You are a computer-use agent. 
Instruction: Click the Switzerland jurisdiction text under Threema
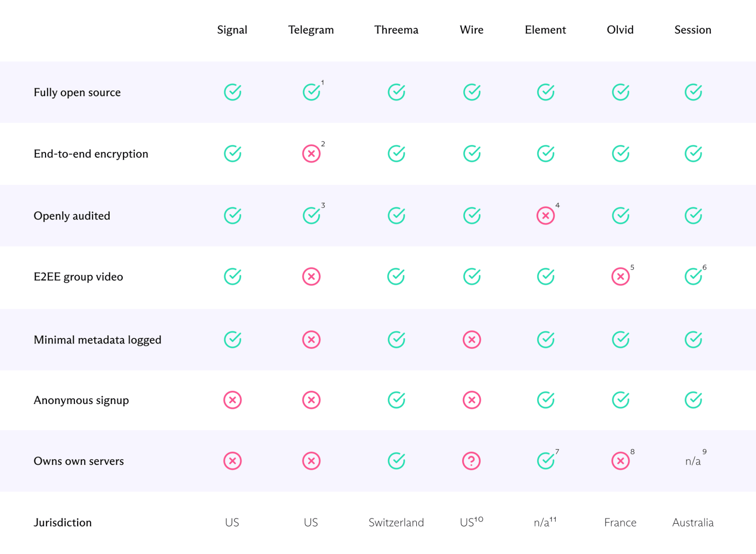(396, 522)
